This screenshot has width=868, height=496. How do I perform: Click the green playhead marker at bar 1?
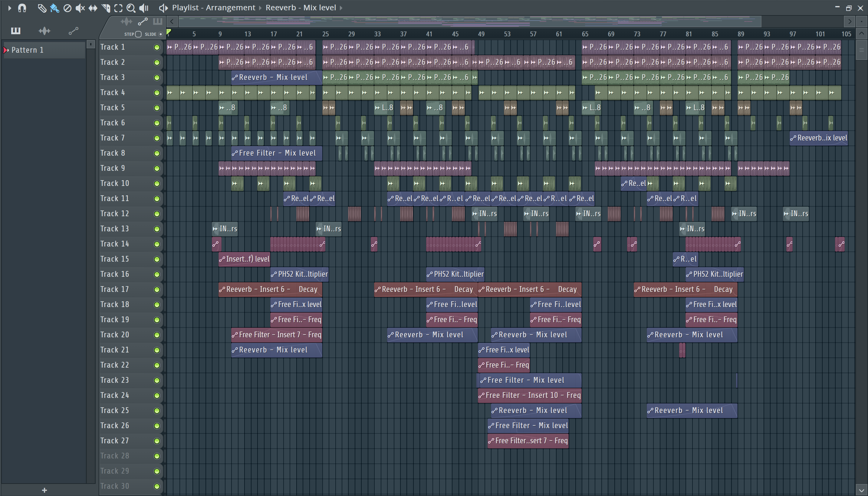coord(169,32)
